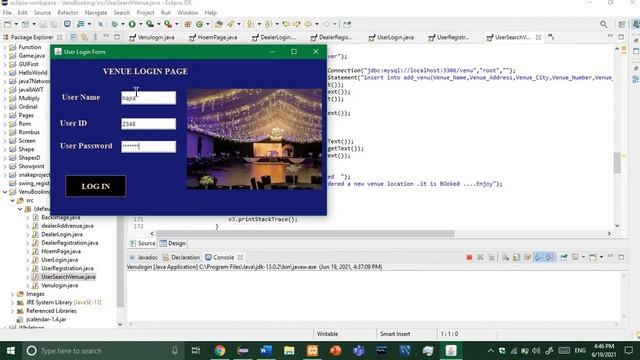Switch to the UserLogin.java editor tab
The image size is (640, 360).
391,37
